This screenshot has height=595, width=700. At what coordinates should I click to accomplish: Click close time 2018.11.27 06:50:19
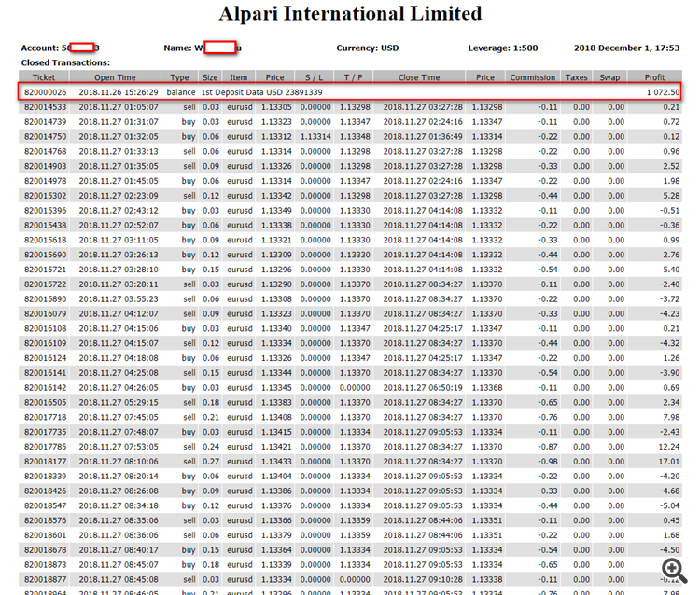[x=423, y=387]
